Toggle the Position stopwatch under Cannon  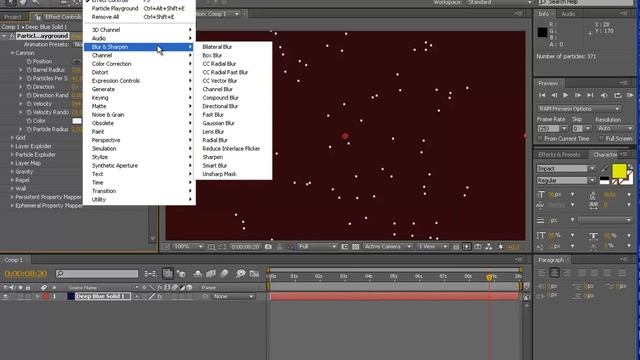coord(29,61)
